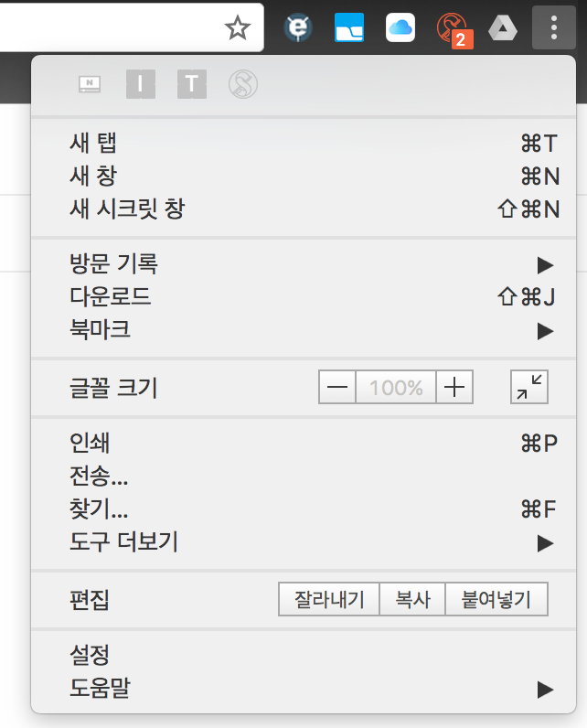Click the address bar input field
The width and height of the screenshot is (587, 728).
coord(132,27)
